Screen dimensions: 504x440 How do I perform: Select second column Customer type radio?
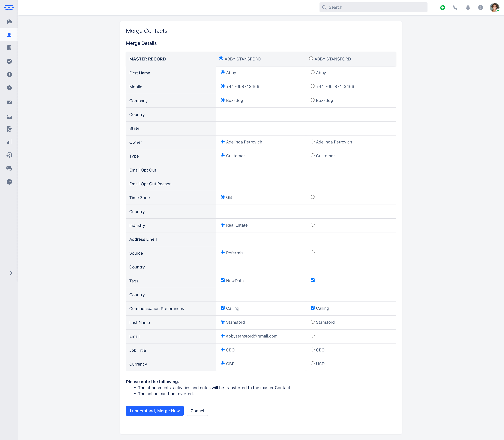point(312,155)
